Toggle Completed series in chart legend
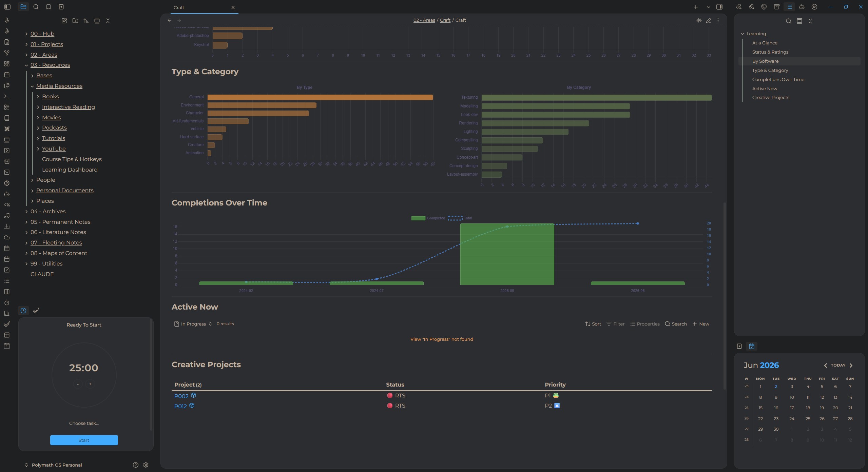 tap(428, 218)
